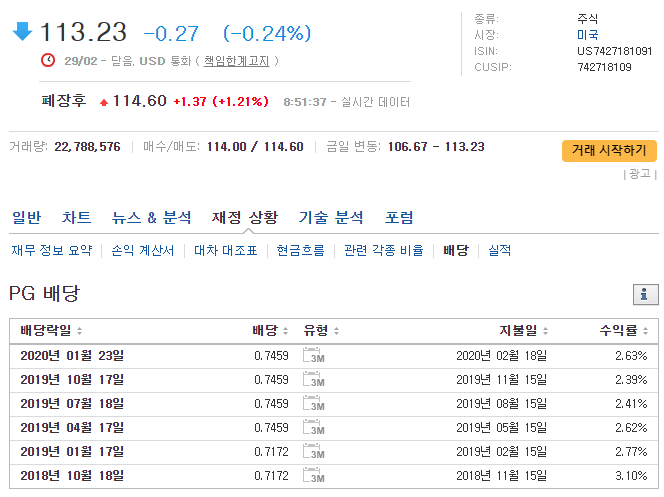The height and width of the screenshot is (497, 664).
Task: Open 손익 계산서 sub-tab
Action: (143, 251)
